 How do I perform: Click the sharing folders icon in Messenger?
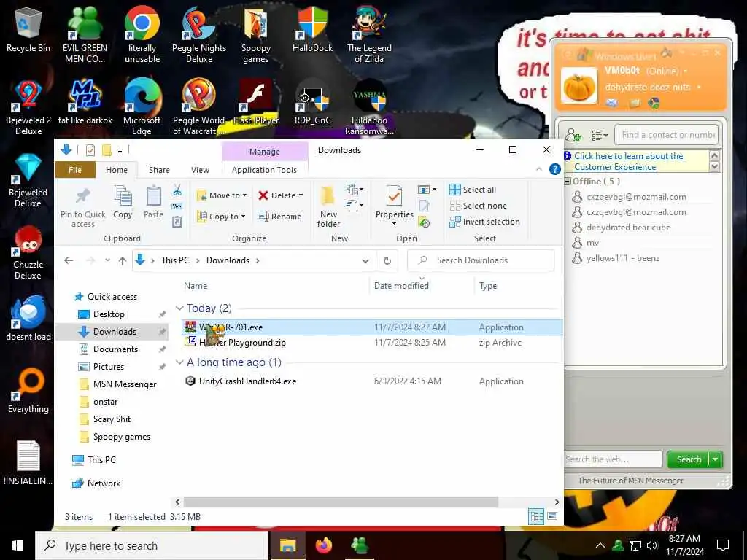point(635,103)
